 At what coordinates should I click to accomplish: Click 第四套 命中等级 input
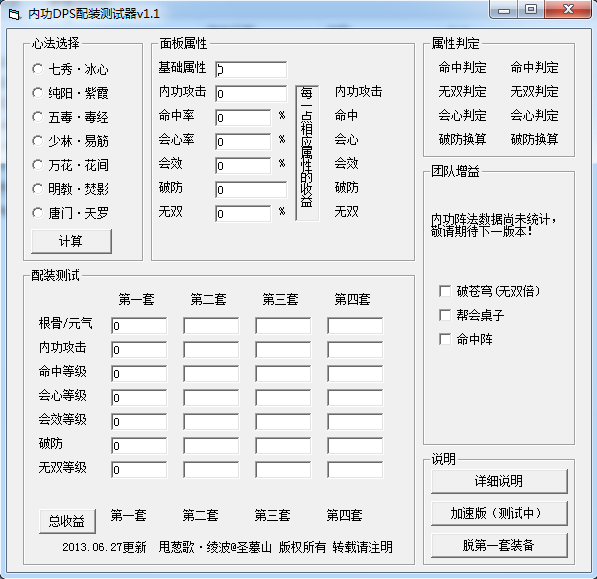pyautogui.click(x=355, y=374)
